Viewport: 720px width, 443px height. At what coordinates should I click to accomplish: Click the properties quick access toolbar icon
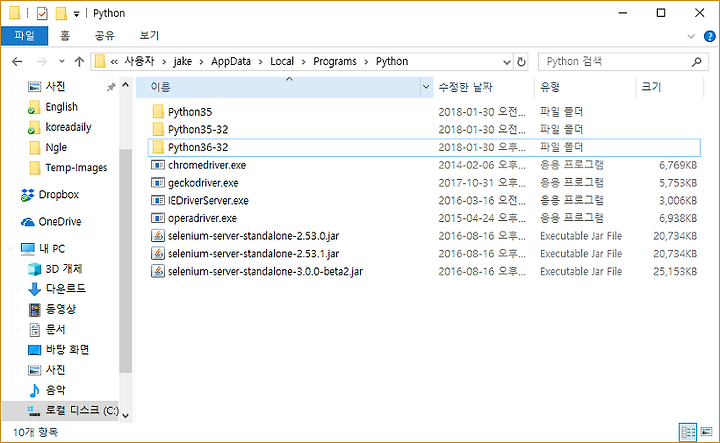pos(42,13)
